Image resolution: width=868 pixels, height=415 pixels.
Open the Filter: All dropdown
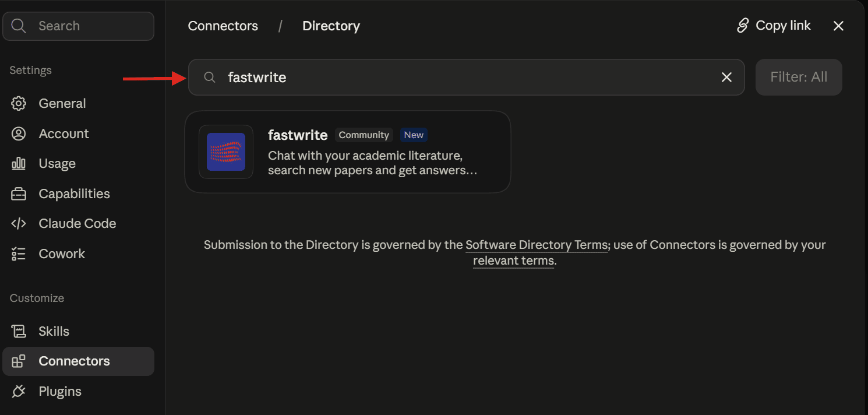pyautogui.click(x=799, y=77)
